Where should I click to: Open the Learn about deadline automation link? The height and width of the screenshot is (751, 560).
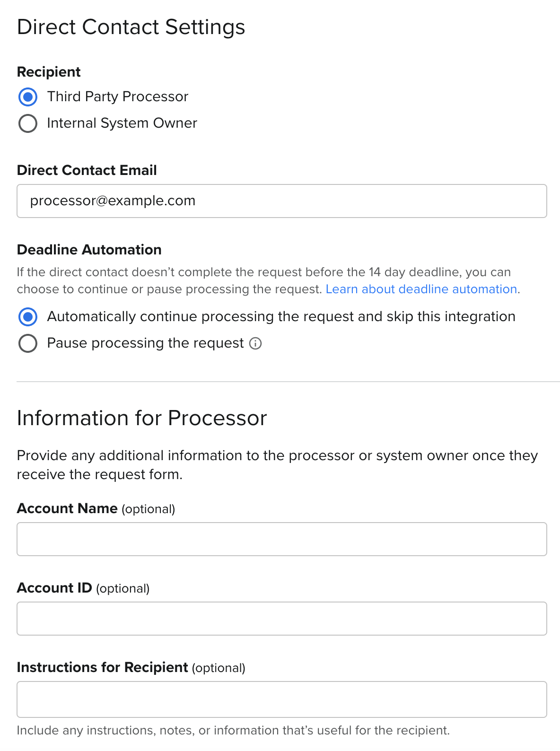tap(421, 289)
